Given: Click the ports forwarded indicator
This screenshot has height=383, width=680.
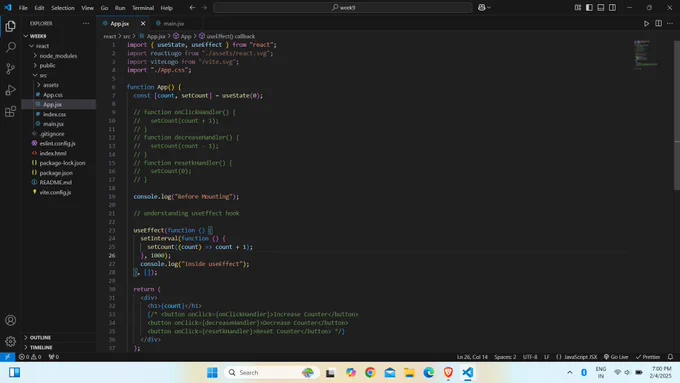Looking at the screenshot, I should pos(54,357).
